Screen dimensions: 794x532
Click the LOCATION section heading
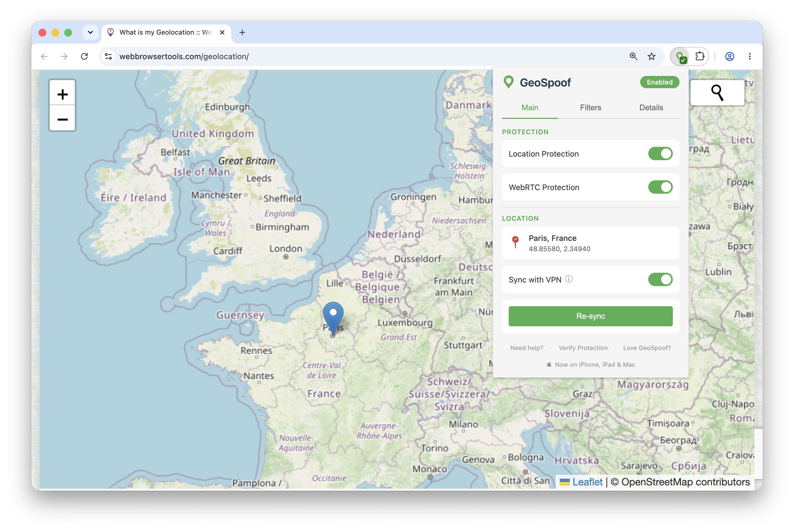(520, 219)
